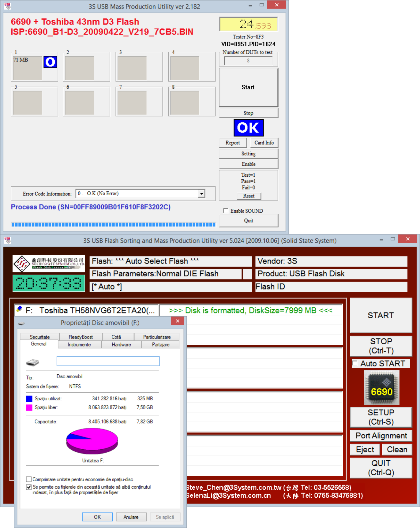Click the Vendor: 3S field
The image size is (420, 528).
click(x=331, y=261)
